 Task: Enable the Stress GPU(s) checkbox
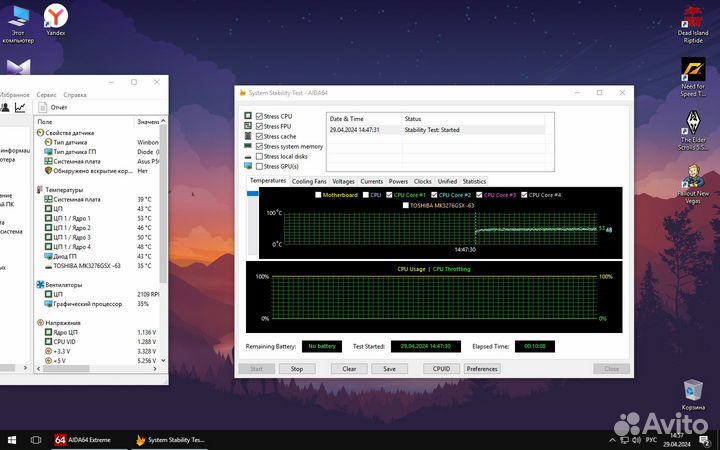coord(259,167)
